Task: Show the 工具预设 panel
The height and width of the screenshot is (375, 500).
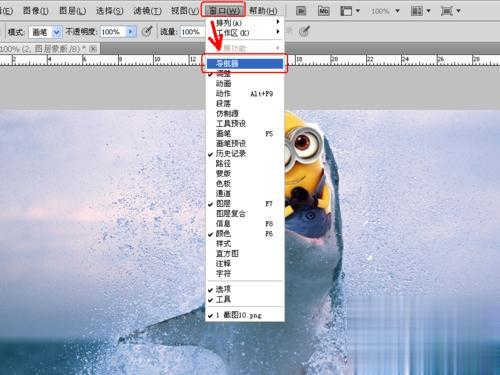Action: click(245, 124)
